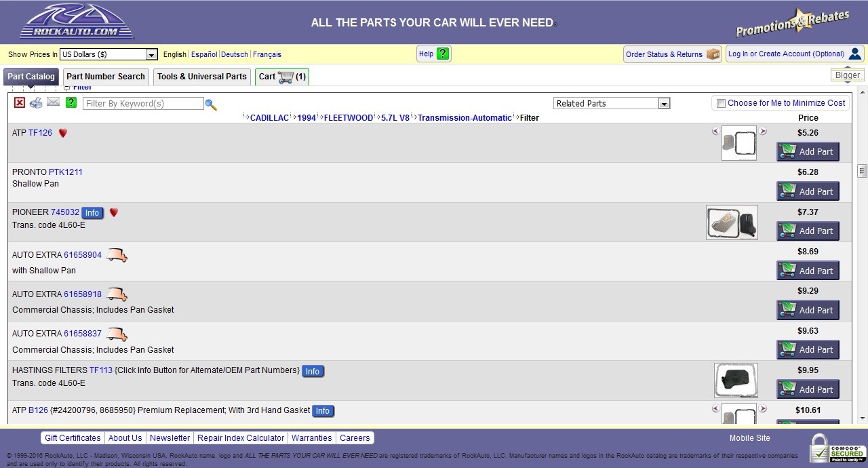Viewport: 868px width, 468px height.
Task: Switch to Part Catalog tab
Action: pos(31,77)
